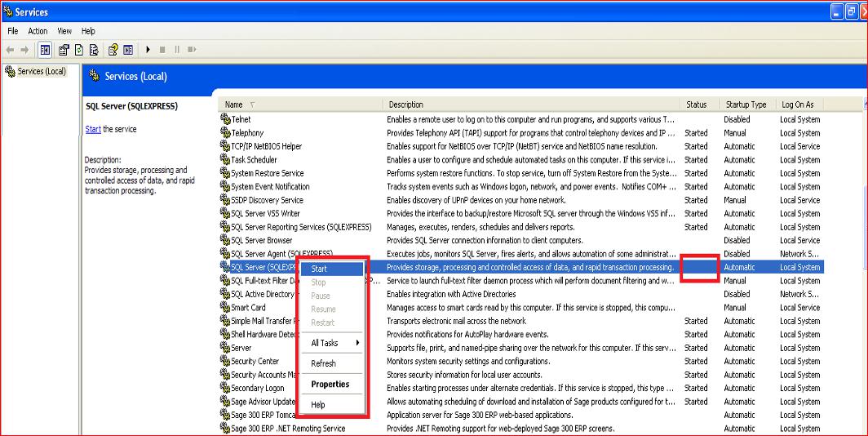This screenshot has width=868, height=436.
Task: Select the SSDP Discovery Service row
Action: point(521,200)
